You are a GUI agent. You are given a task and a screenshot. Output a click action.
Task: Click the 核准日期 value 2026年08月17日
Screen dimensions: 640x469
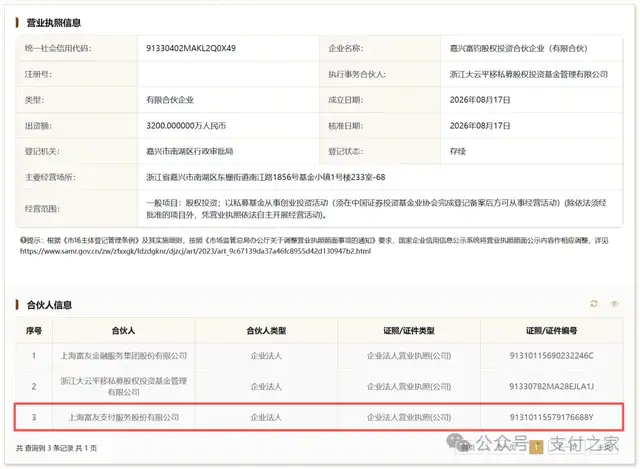[480, 126]
